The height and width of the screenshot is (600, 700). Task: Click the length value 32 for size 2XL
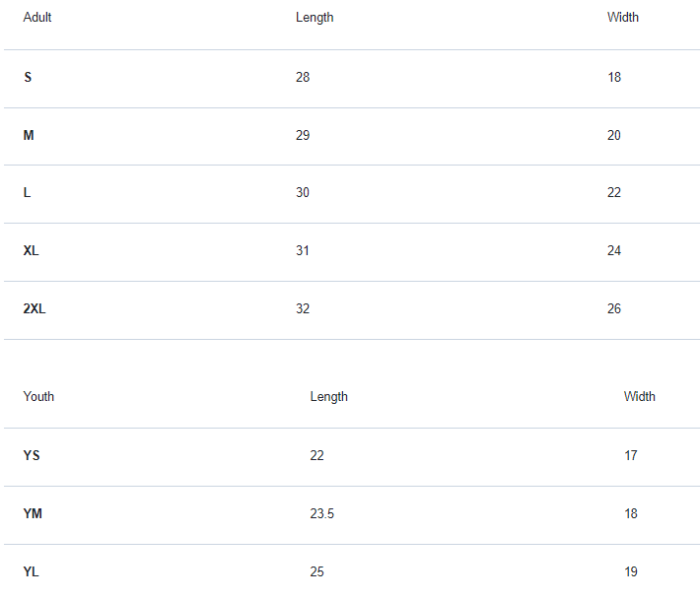tap(303, 309)
